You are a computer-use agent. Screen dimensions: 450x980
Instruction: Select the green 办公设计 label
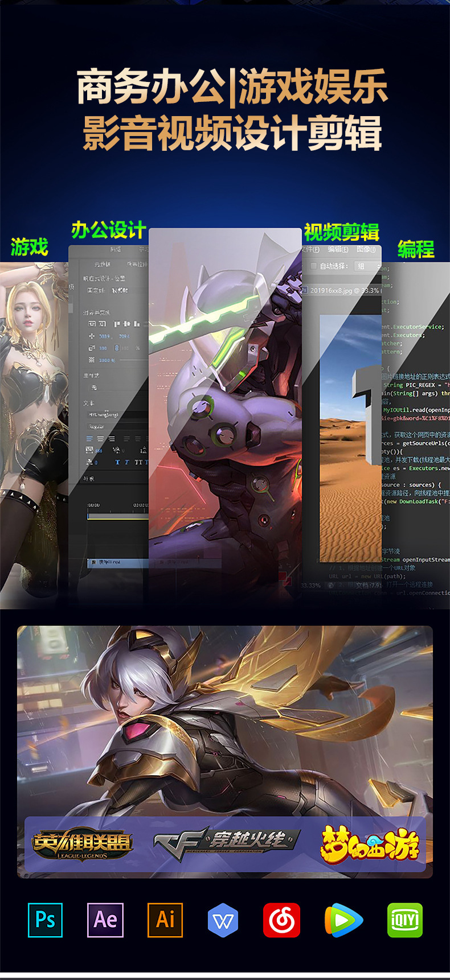click(109, 230)
